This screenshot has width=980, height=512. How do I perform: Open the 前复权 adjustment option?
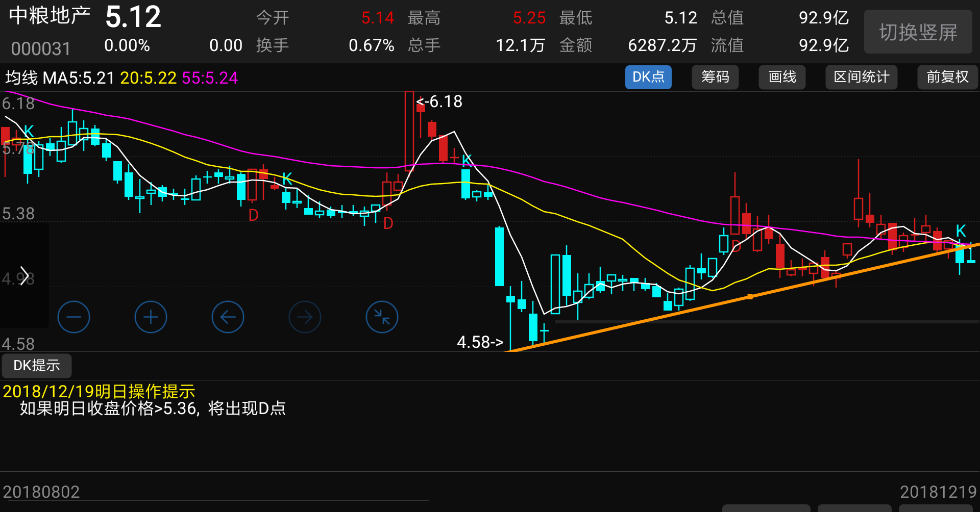coord(947,77)
